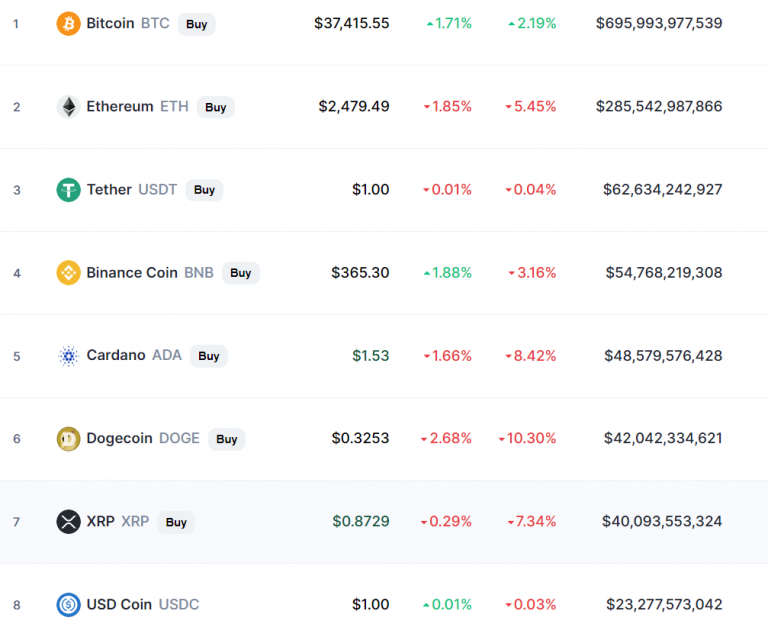This screenshot has width=768, height=627.
Task: Select Ethereum price $2,479.49
Action: 354,106
